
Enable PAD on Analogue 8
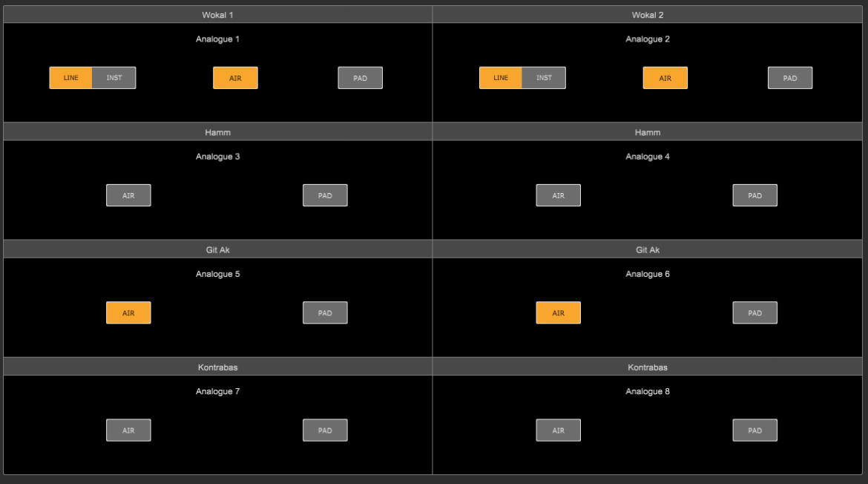tap(755, 431)
